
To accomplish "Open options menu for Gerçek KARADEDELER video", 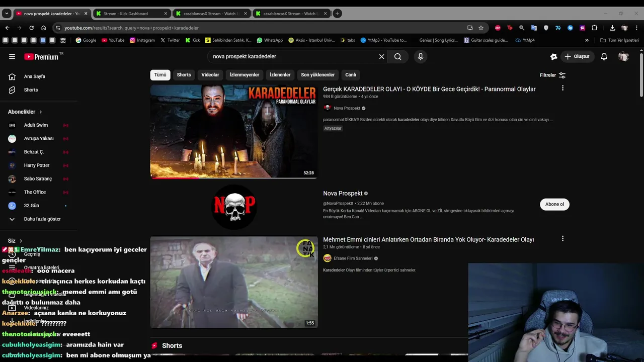I will (x=562, y=88).
